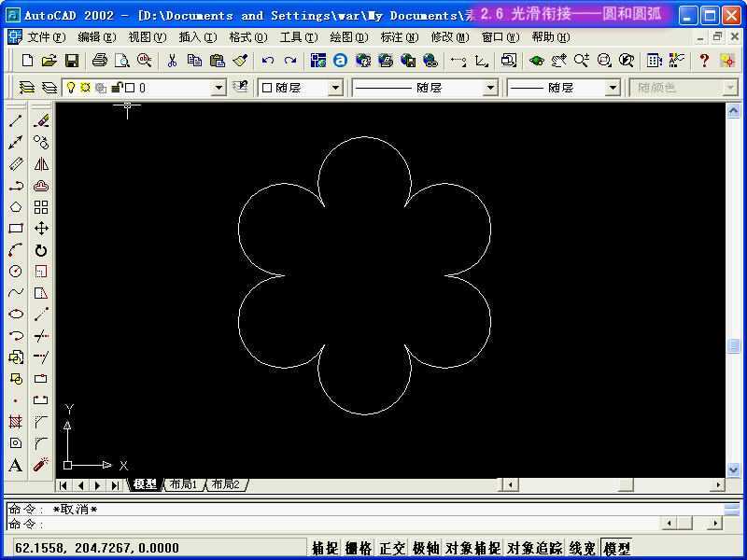The width and height of the screenshot is (747, 560).
Task: Select the Rotate tool
Action: pyautogui.click(x=41, y=250)
